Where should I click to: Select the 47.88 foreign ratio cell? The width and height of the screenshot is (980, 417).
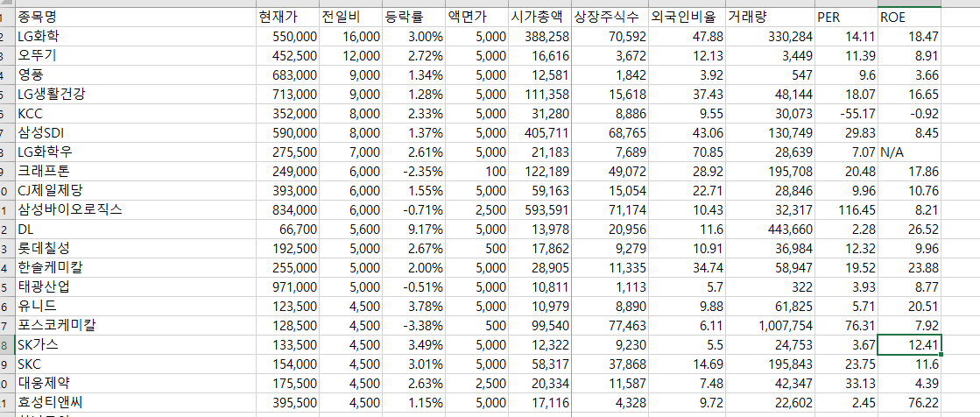687,36
